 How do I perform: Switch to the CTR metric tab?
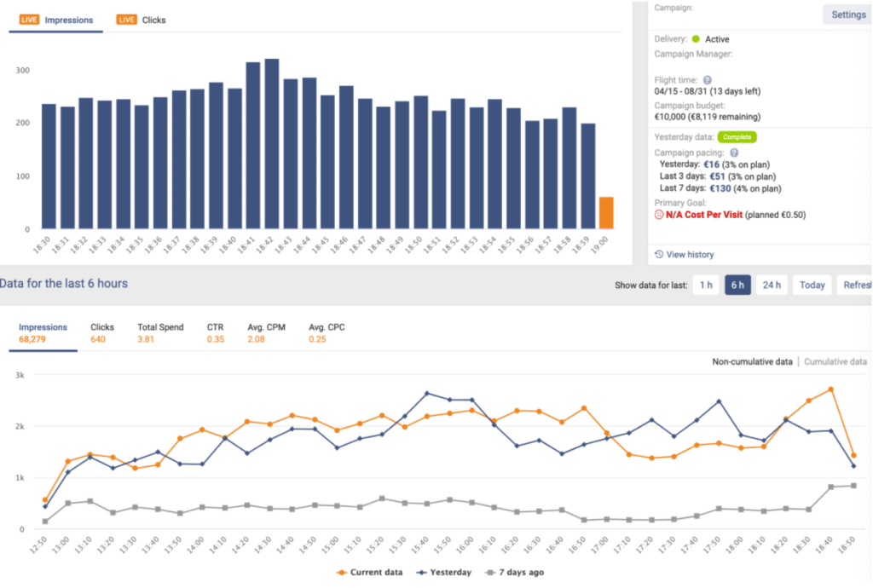click(215, 331)
